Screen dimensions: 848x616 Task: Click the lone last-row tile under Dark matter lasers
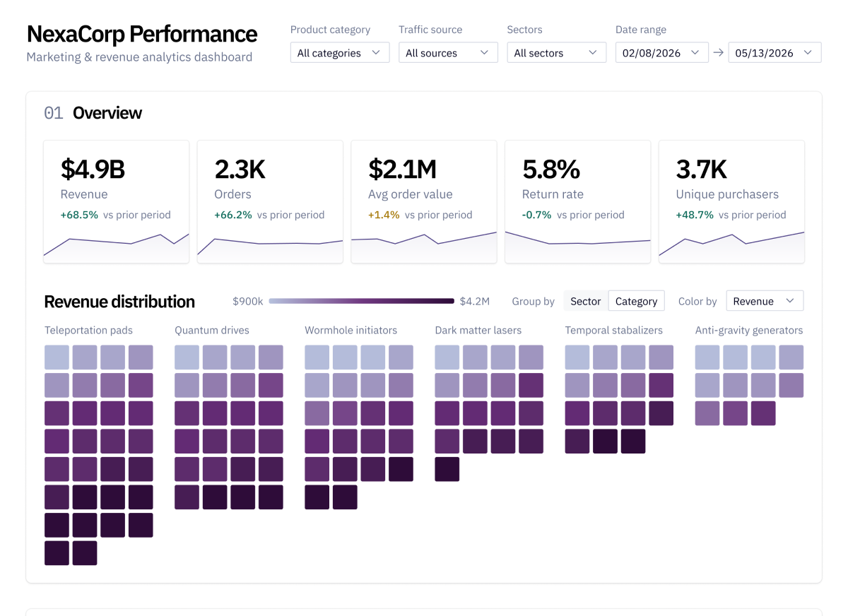point(447,469)
